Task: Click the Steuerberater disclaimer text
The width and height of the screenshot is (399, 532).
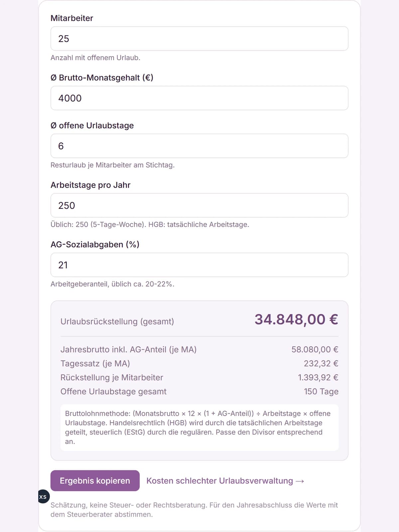Action: [194, 510]
